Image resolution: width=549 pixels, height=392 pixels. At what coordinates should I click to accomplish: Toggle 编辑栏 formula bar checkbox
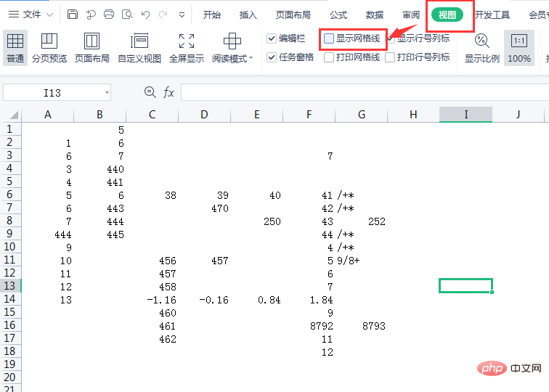(x=272, y=38)
